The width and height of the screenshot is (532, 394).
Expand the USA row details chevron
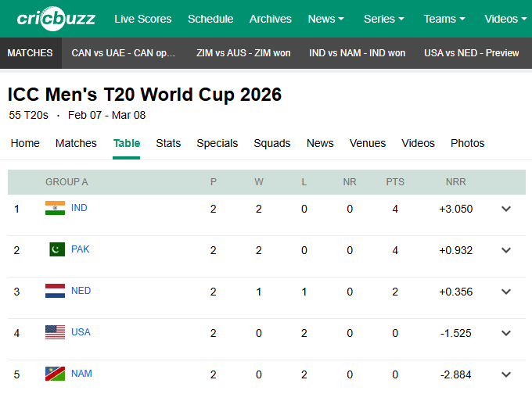tap(506, 333)
